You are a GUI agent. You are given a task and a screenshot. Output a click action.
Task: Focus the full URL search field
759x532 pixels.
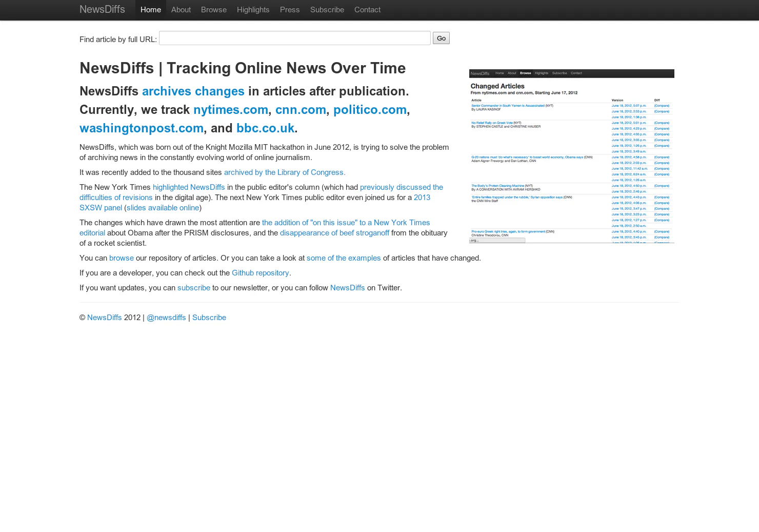pyautogui.click(x=295, y=38)
